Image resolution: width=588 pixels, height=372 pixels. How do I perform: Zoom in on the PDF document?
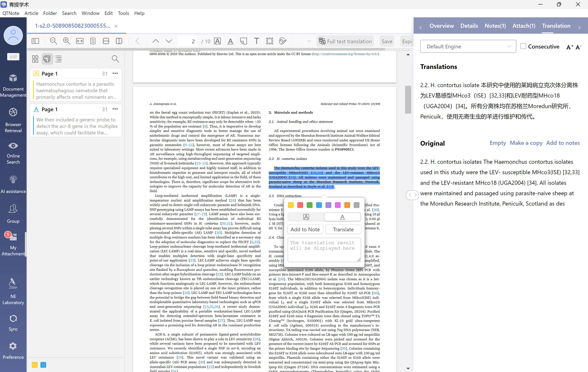coord(67,41)
